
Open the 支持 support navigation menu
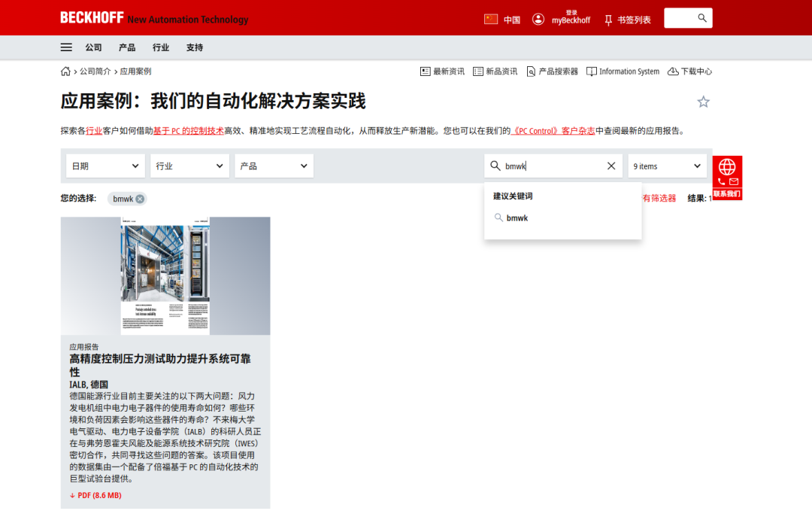pyautogui.click(x=195, y=47)
